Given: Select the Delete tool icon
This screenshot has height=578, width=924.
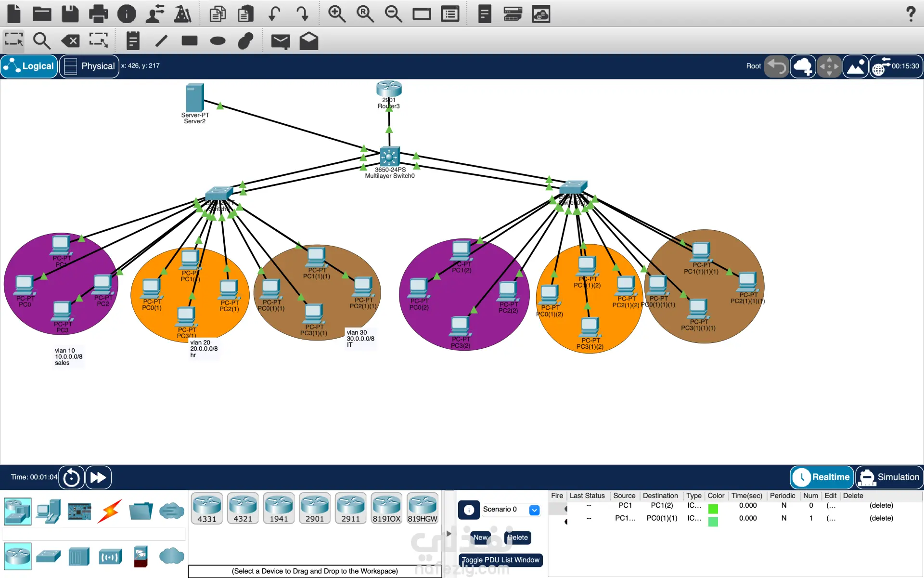Looking at the screenshot, I should (70, 41).
